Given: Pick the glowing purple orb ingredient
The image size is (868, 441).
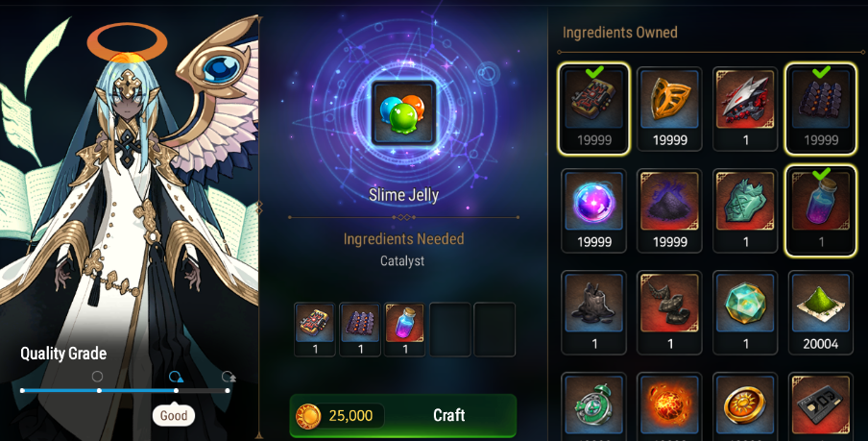Looking at the screenshot, I should (594, 211).
